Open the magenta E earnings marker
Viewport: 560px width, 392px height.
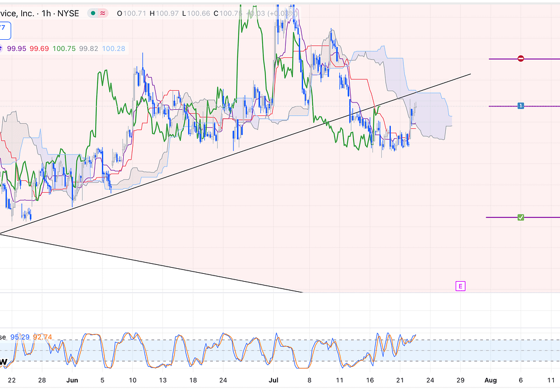pyautogui.click(x=460, y=286)
